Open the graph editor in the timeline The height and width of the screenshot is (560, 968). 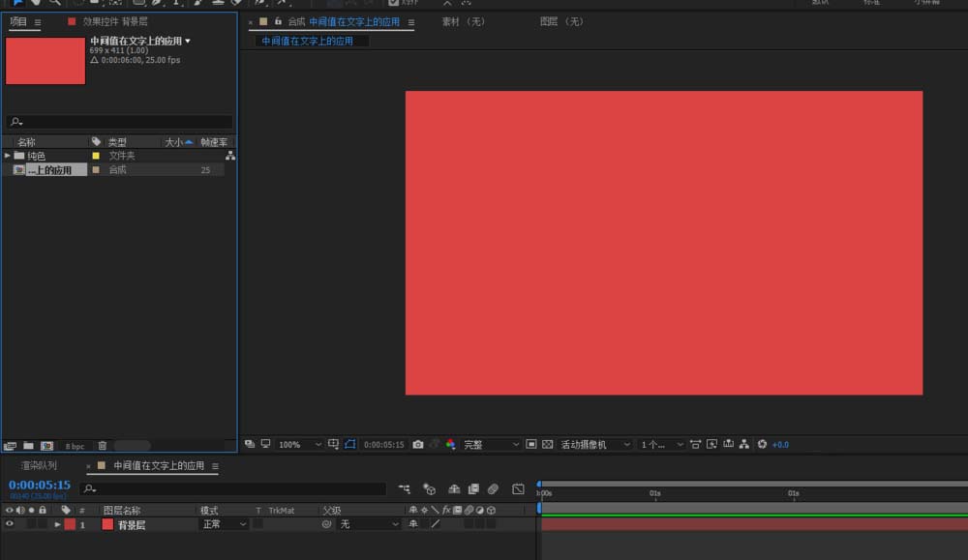point(518,489)
